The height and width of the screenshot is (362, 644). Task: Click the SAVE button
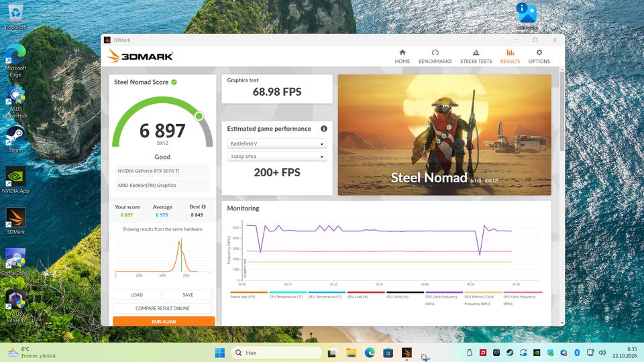[188, 295]
